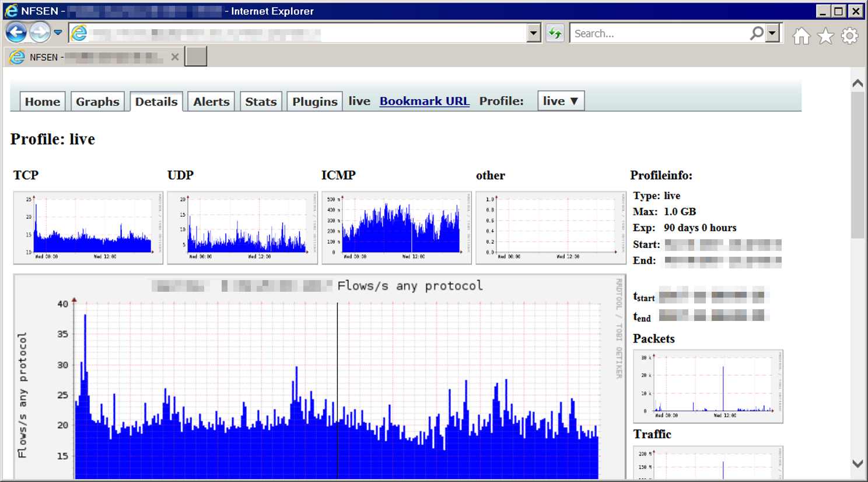Click the Refresh page icon
This screenshot has width=868, height=482.
click(555, 33)
